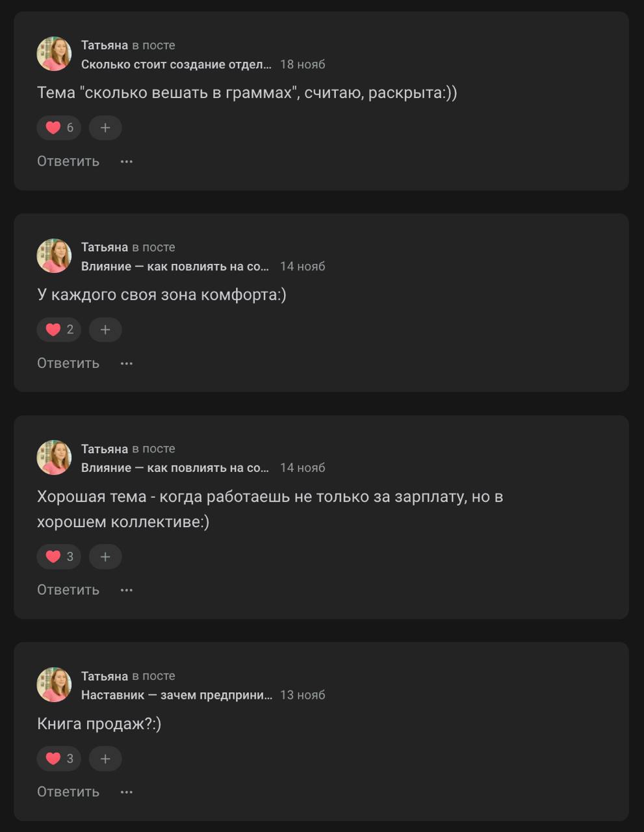The image size is (644, 832).
Task: Open the post "Наставник — зачем предприни..."
Action: pos(175,694)
